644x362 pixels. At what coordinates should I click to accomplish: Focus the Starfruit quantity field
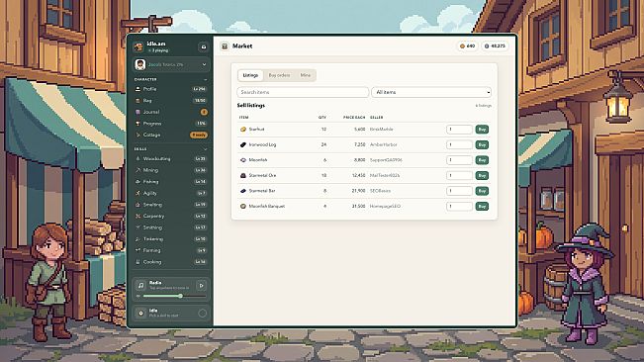point(459,129)
